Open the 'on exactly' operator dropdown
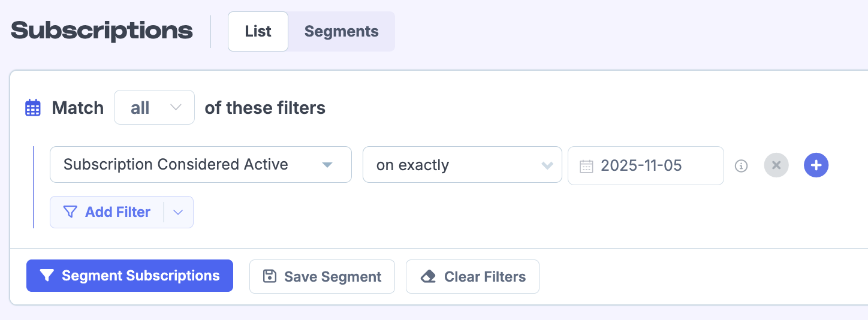This screenshot has width=868, height=320. click(x=462, y=165)
